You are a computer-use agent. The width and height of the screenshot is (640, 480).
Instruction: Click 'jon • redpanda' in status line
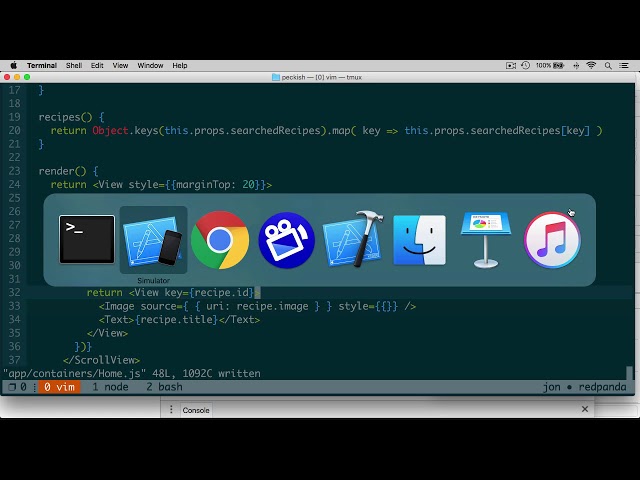584,387
